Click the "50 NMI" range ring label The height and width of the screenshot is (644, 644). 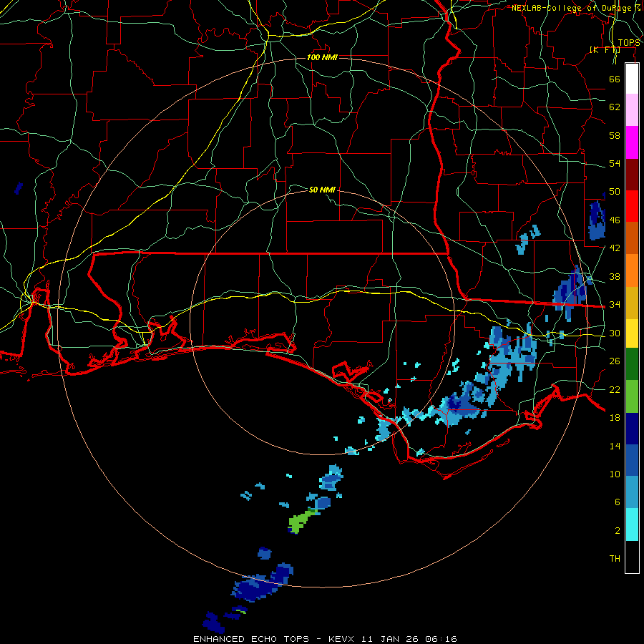pos(322,190)
